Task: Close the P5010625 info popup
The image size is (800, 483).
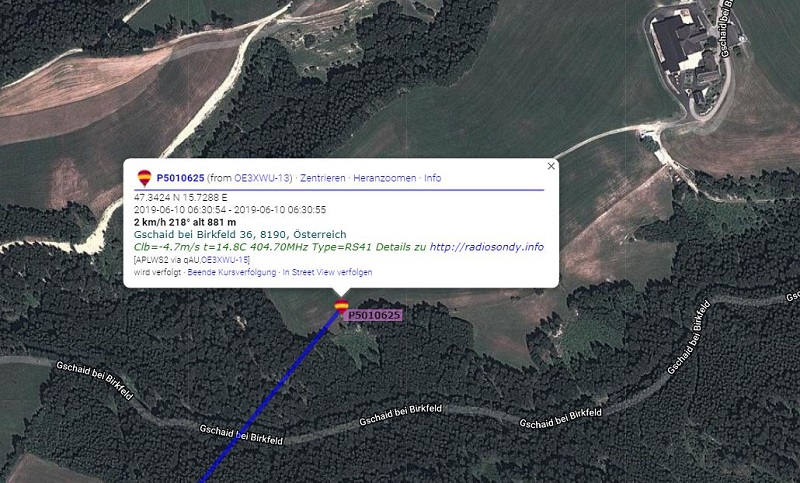Action: point(551,166)
